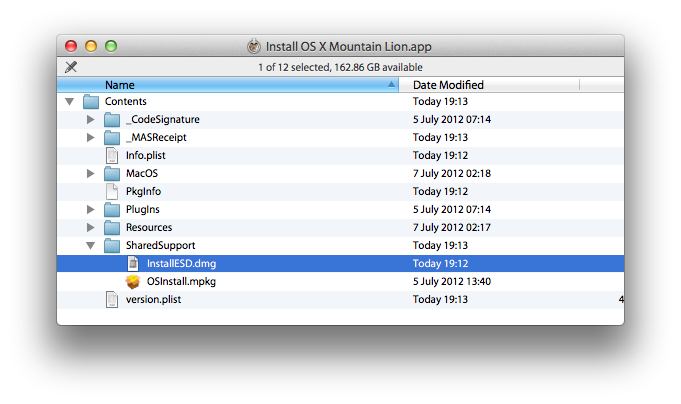Click the PlugIns folder icon
This screenshot has height=404, width=681.
click(x=112, y=210)
